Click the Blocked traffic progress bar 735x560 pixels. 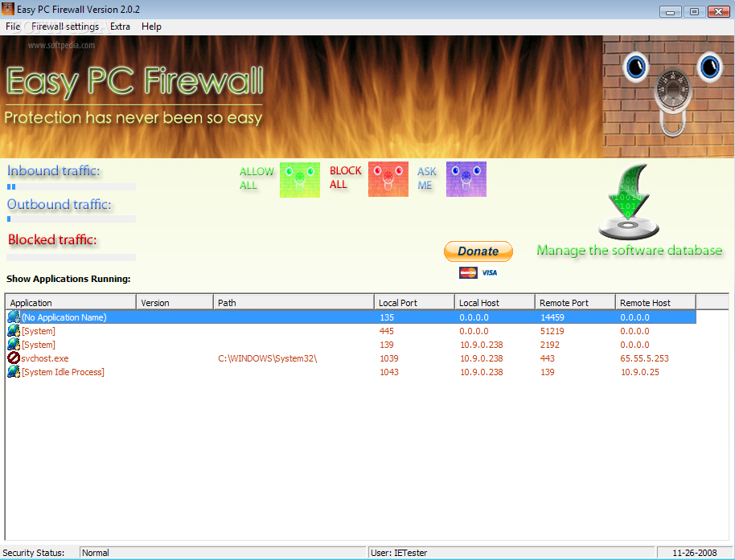(x=72, y=257)
